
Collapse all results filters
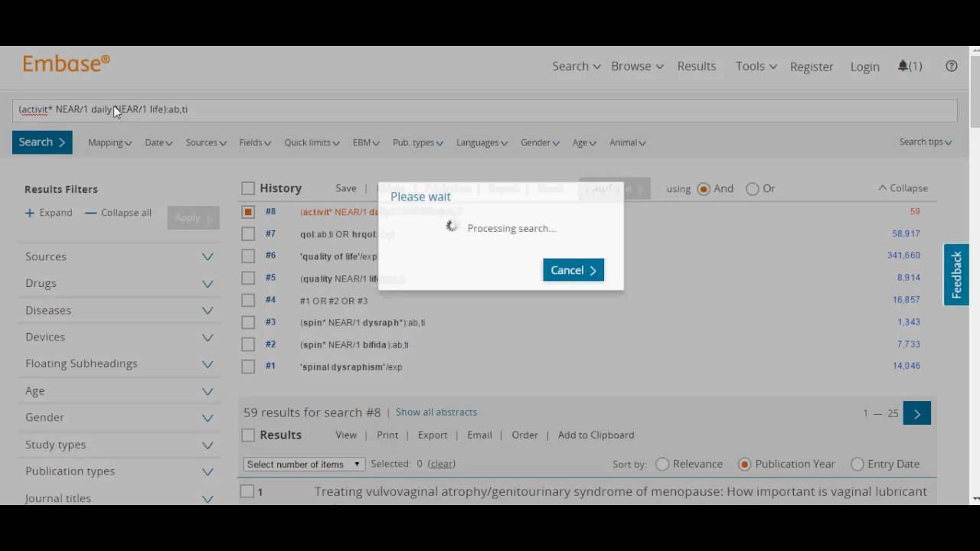coord(119,213)
